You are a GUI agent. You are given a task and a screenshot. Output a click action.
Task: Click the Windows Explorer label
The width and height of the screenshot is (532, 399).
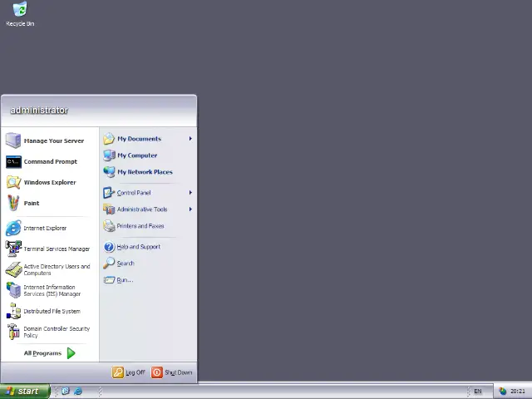[x=50, y=182]
